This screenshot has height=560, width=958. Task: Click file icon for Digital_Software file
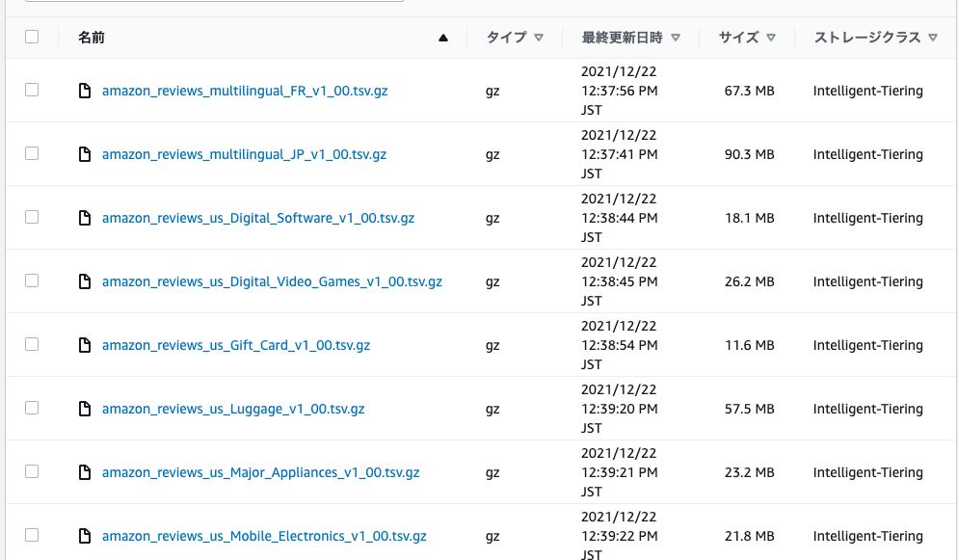pos(85,218)
